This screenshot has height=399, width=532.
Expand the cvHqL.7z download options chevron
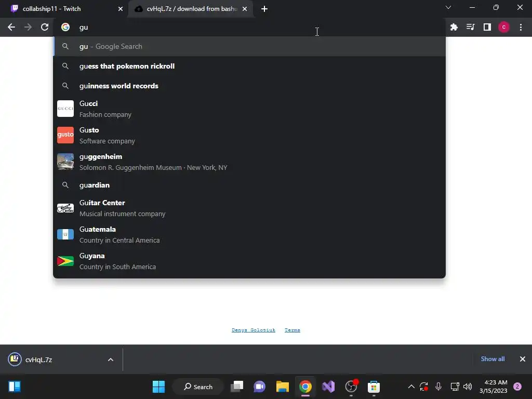click(x=111, y=360)
